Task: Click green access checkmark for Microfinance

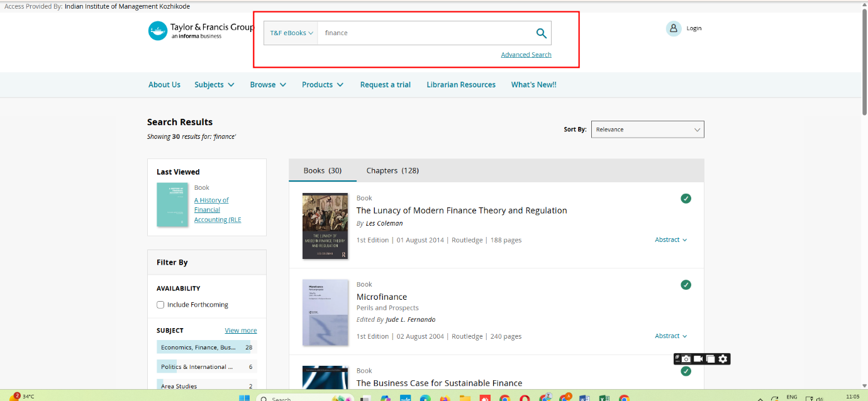Action: pos(686,285)
